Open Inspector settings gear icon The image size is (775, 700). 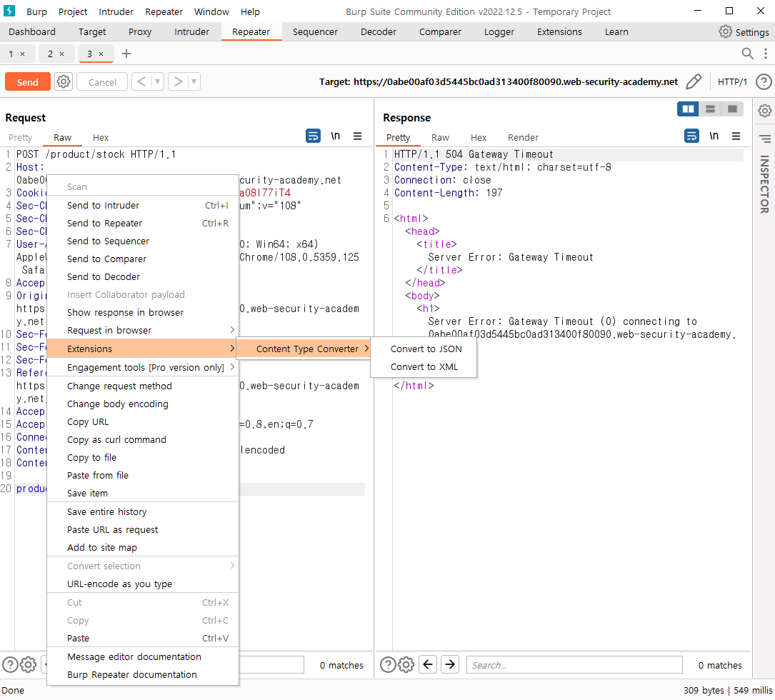pyautogui.click(x=764, y=110)
